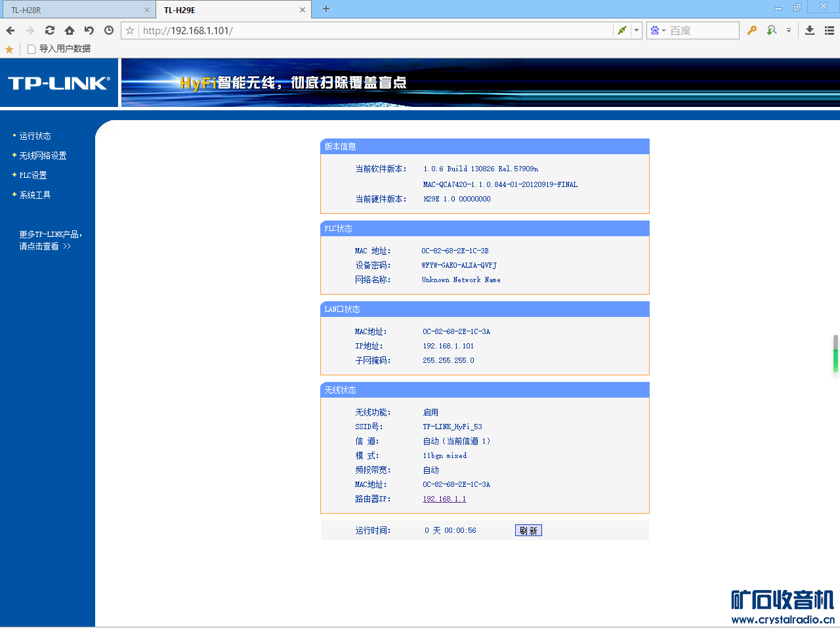The width and height of the screenshot is (840, 628).
Task: Select SSID value TP-LINK_HyFi_53
Action: point(452,427)
